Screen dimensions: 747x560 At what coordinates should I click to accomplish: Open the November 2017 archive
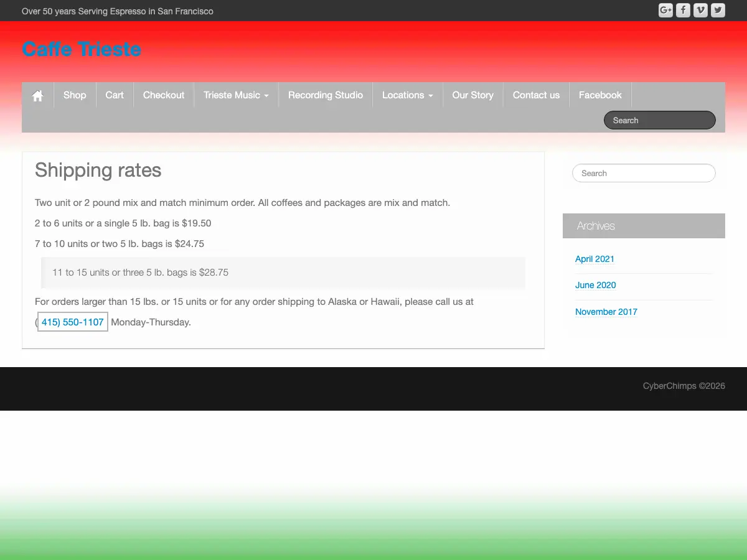(606, 312)
